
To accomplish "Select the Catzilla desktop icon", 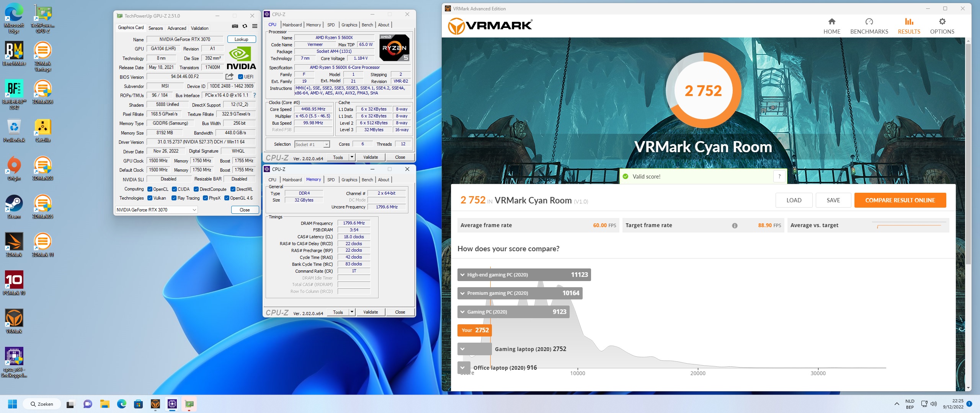I will click(43, 130).
